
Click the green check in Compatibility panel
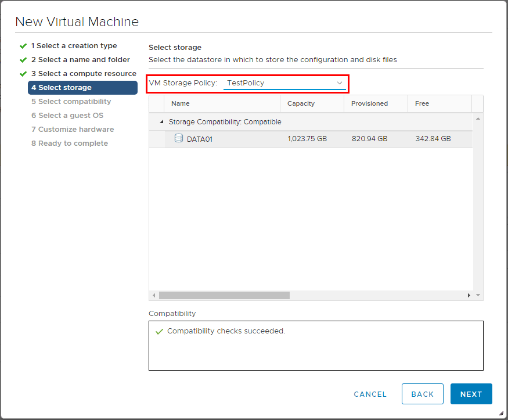pos(158,331)
